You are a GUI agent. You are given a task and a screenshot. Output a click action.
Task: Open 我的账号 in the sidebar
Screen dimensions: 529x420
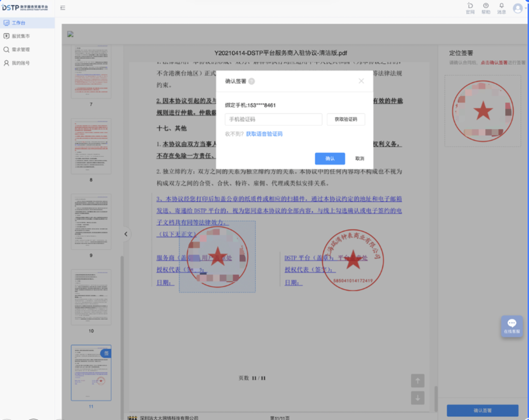[x=21, y=62]
